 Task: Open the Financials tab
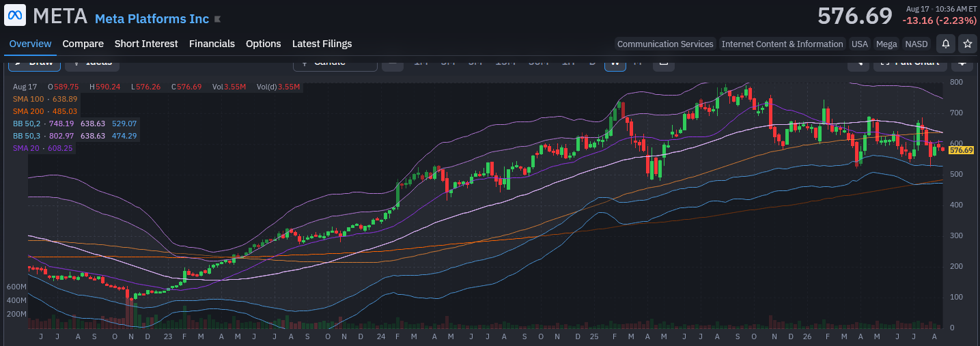coord(212,44)
